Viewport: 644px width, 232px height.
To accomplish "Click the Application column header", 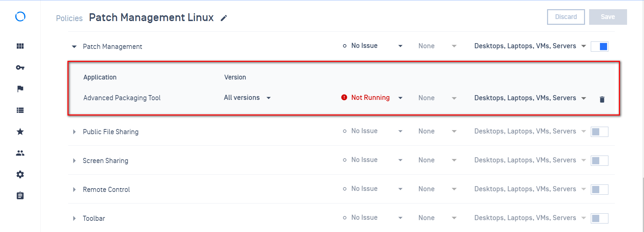I will (100, 77).
